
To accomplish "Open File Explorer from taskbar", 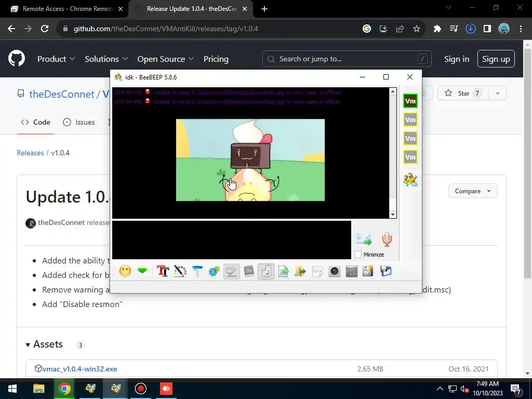I will [x=38, y=389].
